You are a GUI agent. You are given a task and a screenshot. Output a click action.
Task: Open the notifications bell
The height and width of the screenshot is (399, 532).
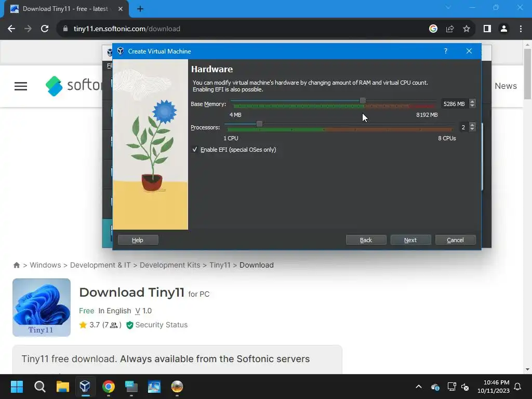tap(518, 387)
